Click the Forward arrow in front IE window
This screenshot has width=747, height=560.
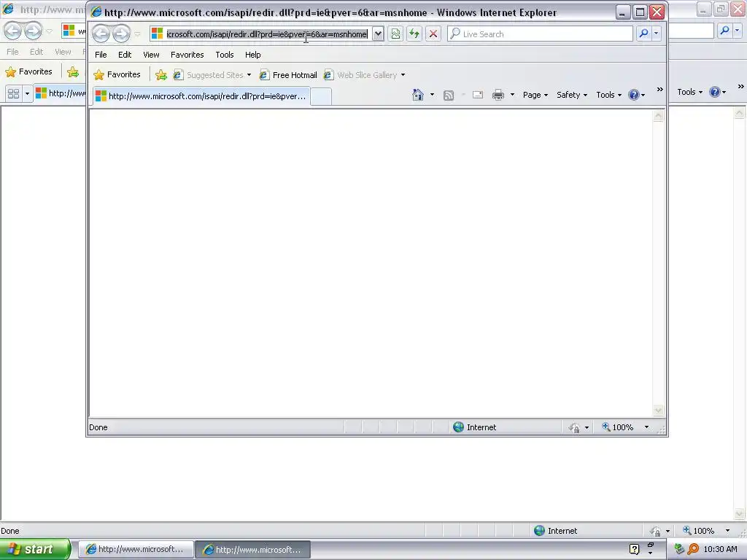coord(121,34)
